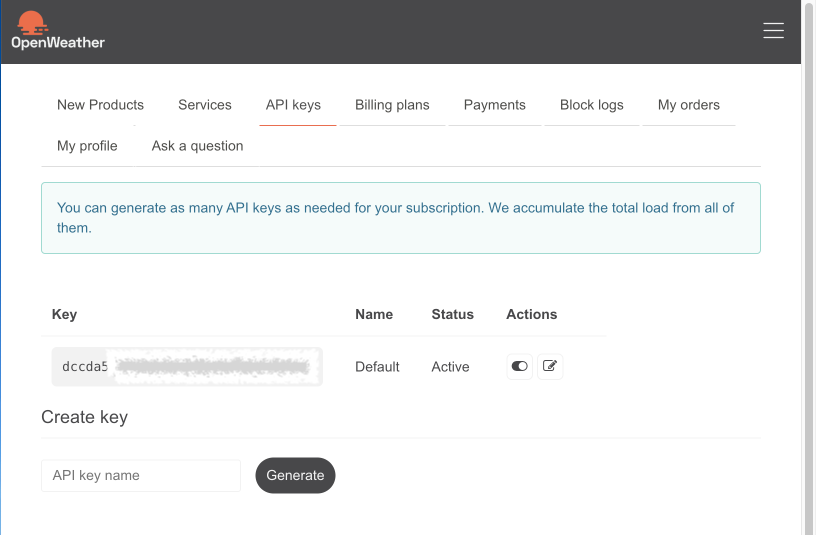Switch to the My profile tab
816x535 pixels.
[x=87, y=146]
